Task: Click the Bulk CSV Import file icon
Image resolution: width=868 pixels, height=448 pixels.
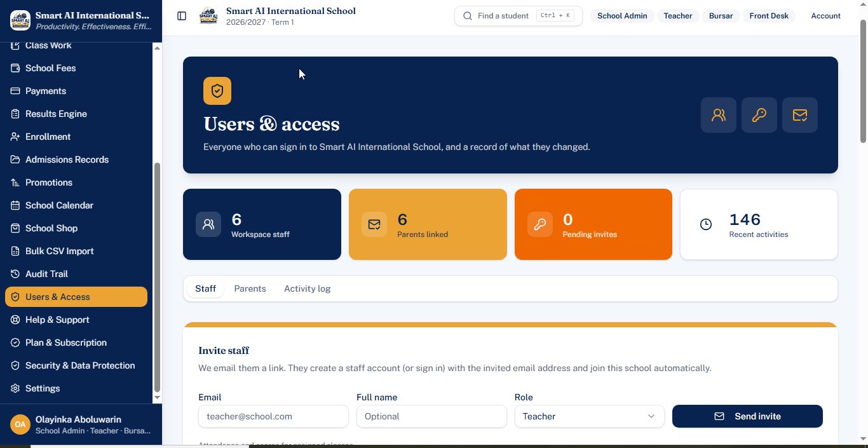Action: click(15, 251)
